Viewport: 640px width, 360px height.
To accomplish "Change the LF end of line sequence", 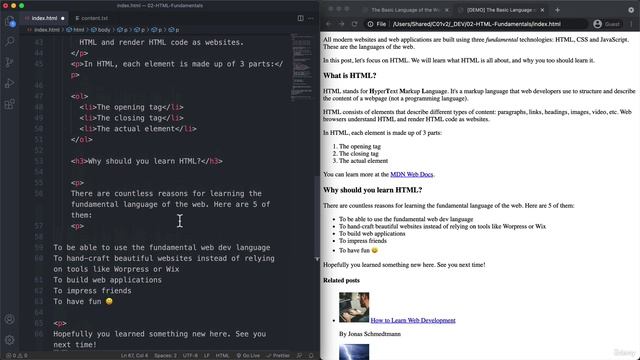I will [x=207, y=356].
